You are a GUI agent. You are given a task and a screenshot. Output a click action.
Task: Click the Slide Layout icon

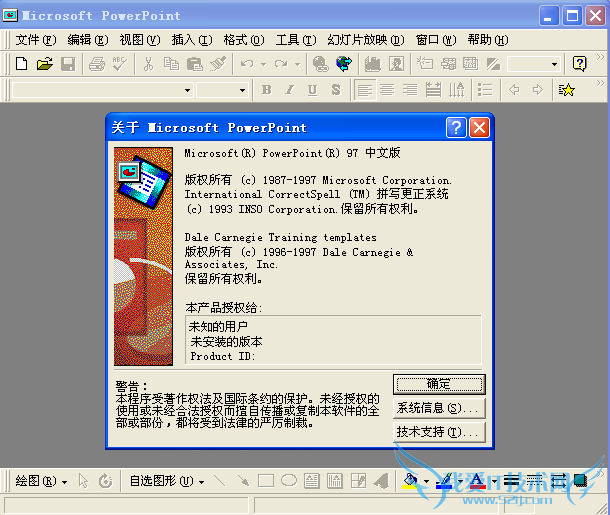(x=448, y=64)
